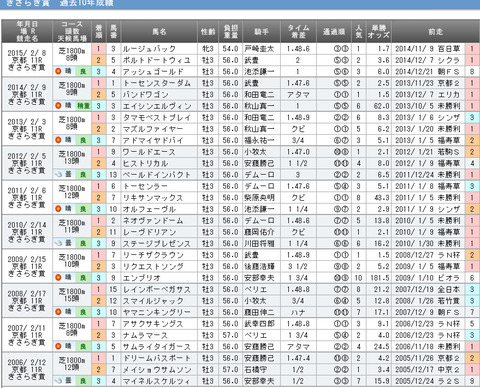Select horse name ドリームパスポート
This screenshot has height=388, width=480.
pos(157,358)
